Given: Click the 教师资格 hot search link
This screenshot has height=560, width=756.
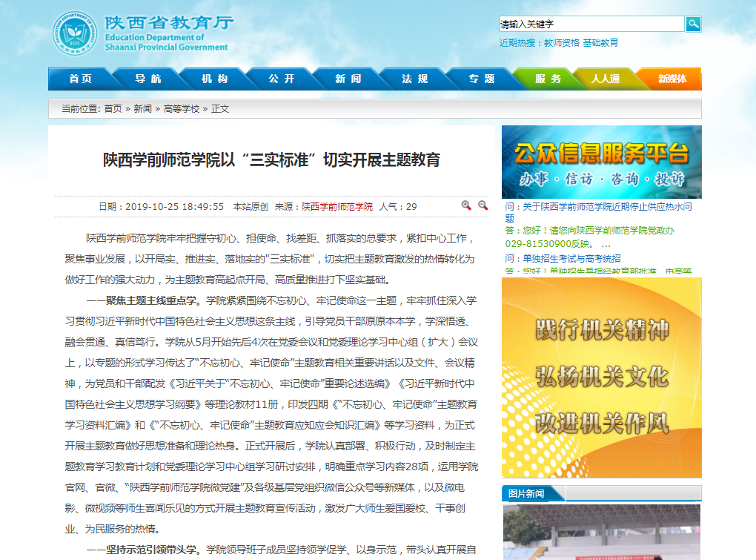Looking at the screenshot, I should click(562, 43).
